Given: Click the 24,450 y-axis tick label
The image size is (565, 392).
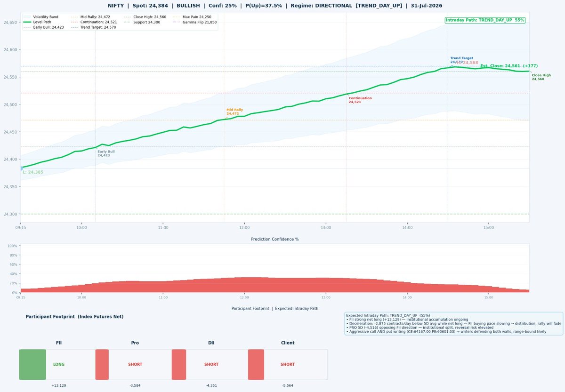Looking at the screenshot, I should [x=10, y=132].
